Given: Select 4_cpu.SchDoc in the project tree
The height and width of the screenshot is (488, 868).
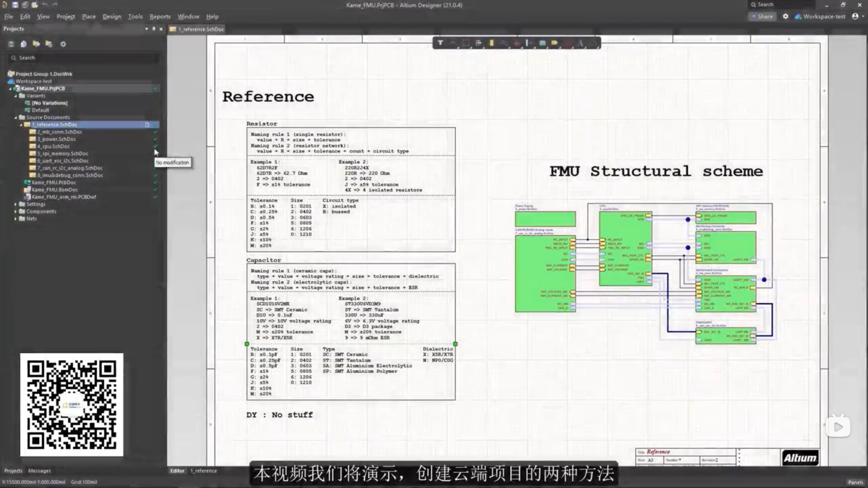Looking at the screenshot, I should pyautogui.click(x=53, y=146).
